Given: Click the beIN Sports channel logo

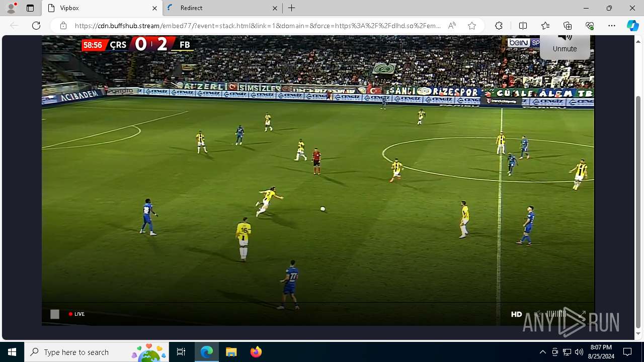Looking at the screenshot, I should click(x=523, y=43).
